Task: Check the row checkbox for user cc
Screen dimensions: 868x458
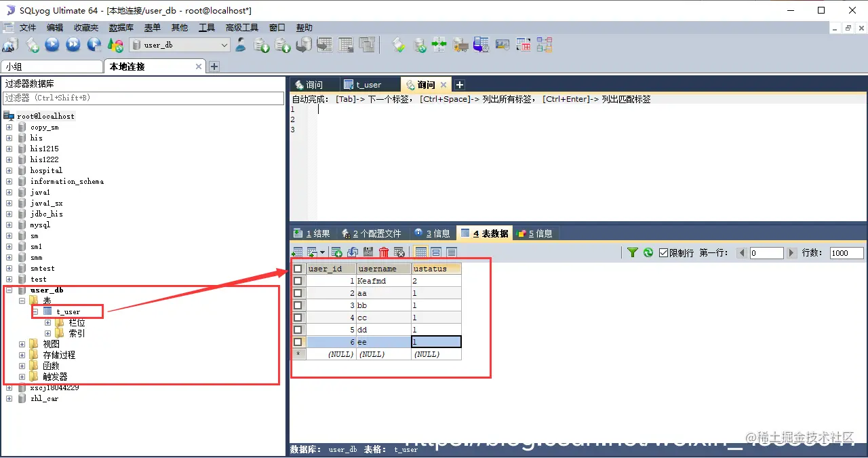Action: 298,318
